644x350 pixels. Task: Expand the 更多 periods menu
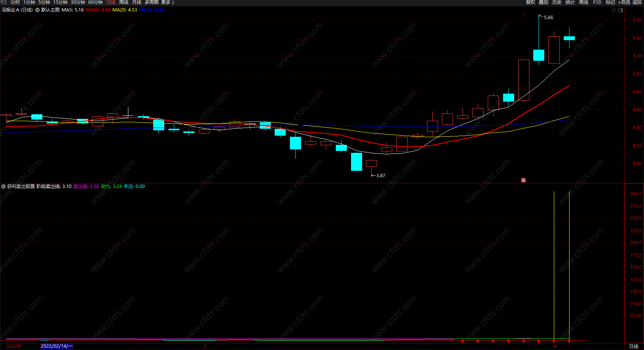[167, 2]
